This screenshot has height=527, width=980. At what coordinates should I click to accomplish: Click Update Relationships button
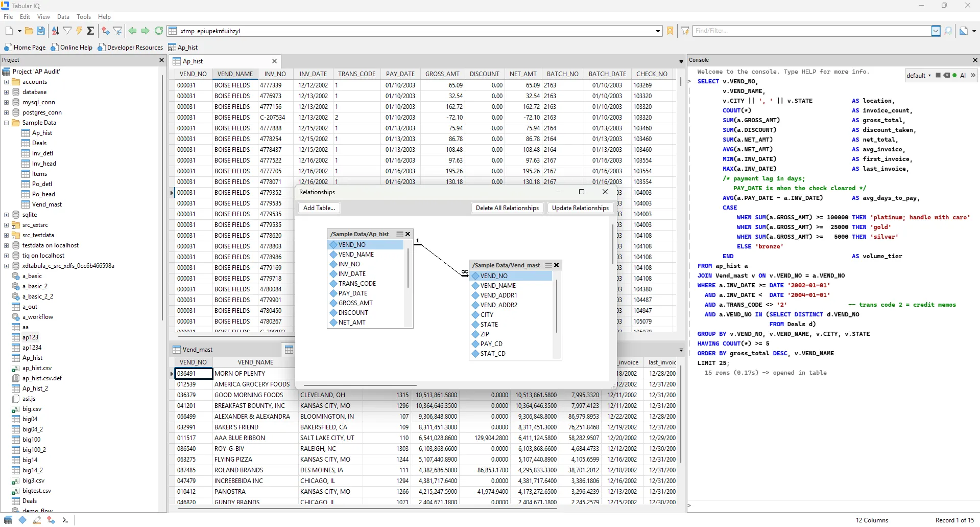(580, 208)
